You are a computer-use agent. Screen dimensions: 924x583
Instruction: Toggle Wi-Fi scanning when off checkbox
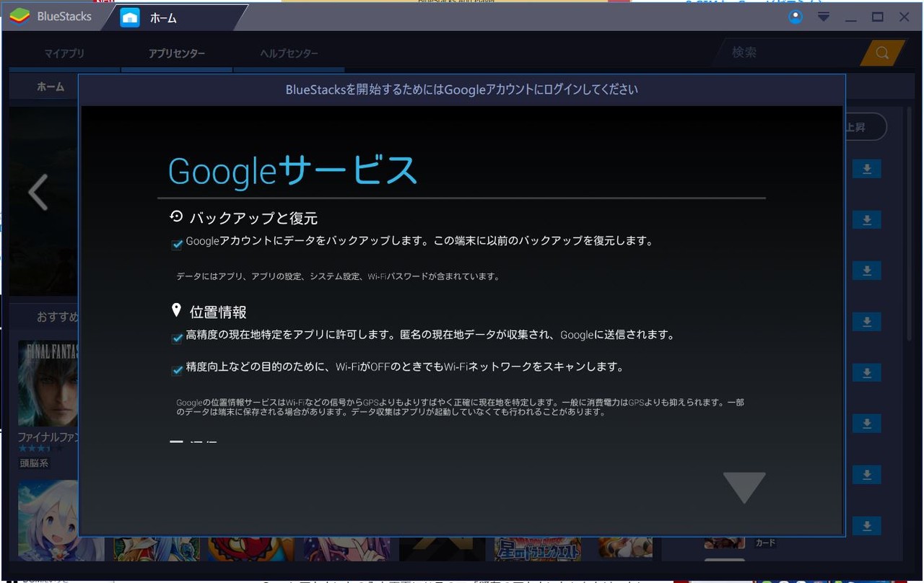(177, 370)
